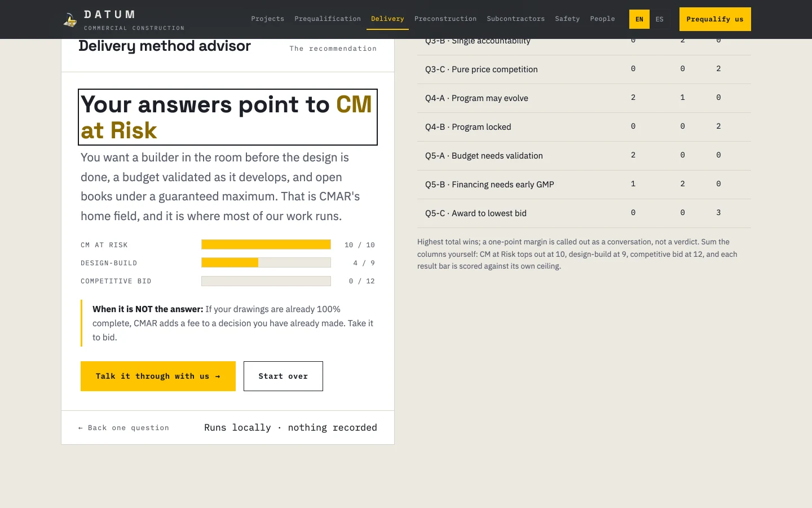Click the Design-Build result bar
Screen dimensions: 812x508
[266, 262]
